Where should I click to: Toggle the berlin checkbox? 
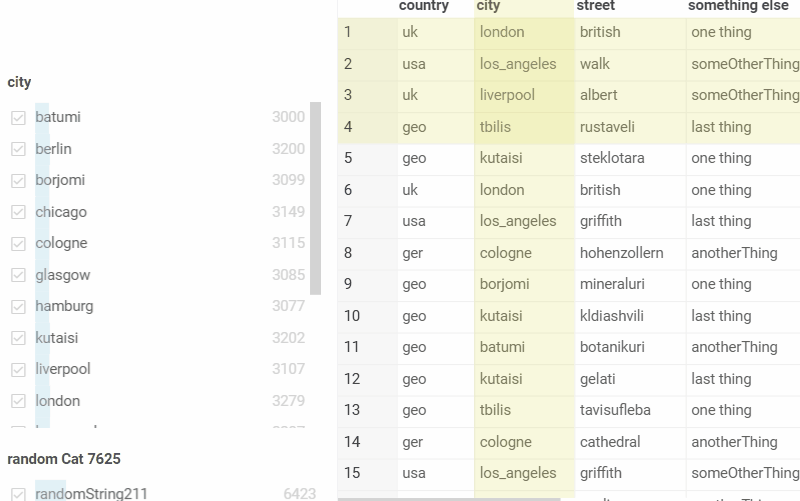(18, 149)
